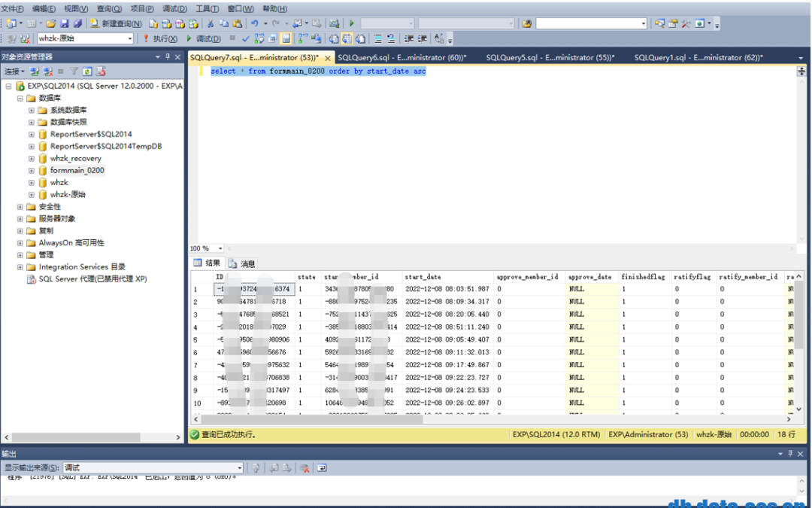This screenshot has height=508, width=812.
Task: Click the green Start debugging arrow in the top toolbar
Action: [352, 23]
